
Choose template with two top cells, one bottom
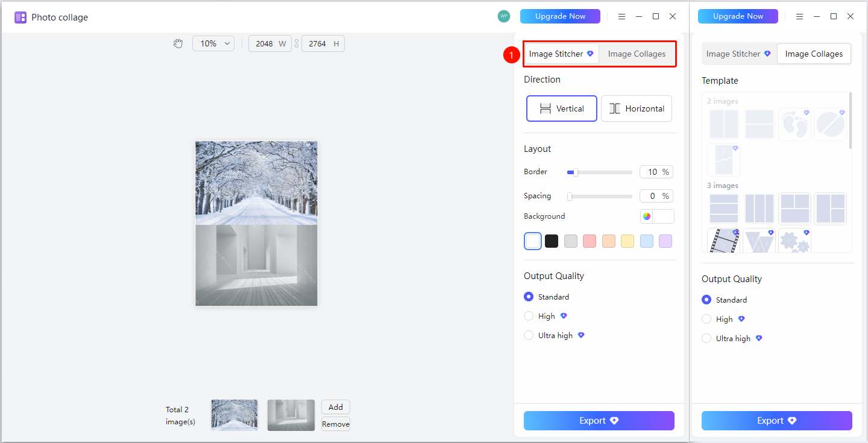tap(794, 209)
